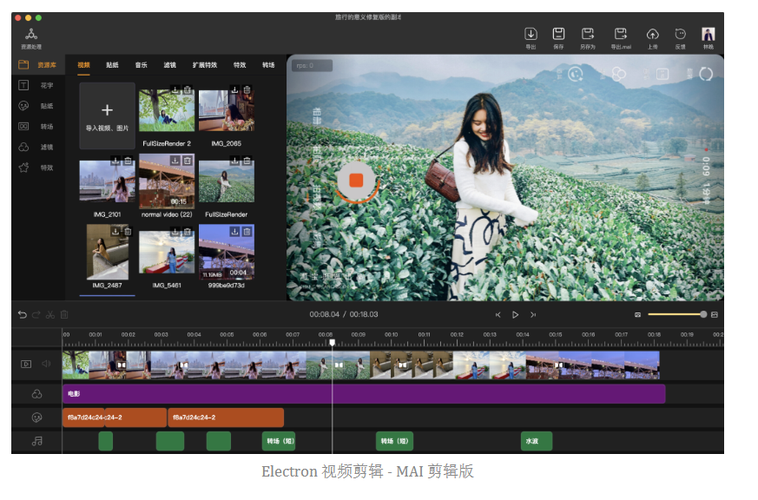Switch to the 特效 effects tab
758x500 pixels.
coord(240,65)
